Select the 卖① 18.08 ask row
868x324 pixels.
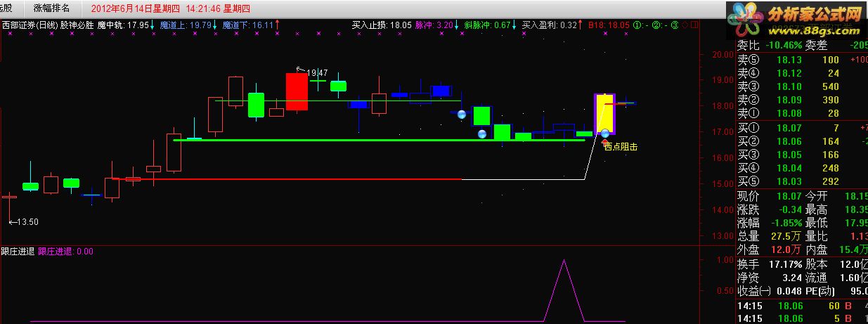point(802,113)
